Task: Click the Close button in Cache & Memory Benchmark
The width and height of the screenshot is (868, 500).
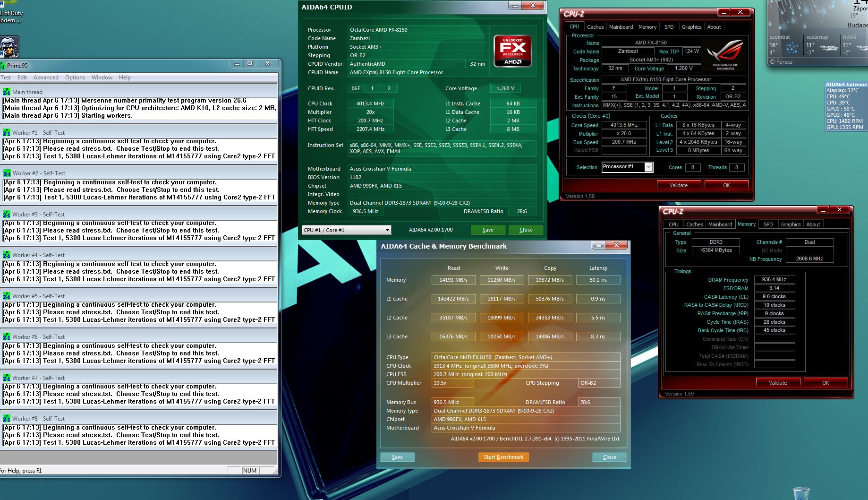Action: pos(609,457)
